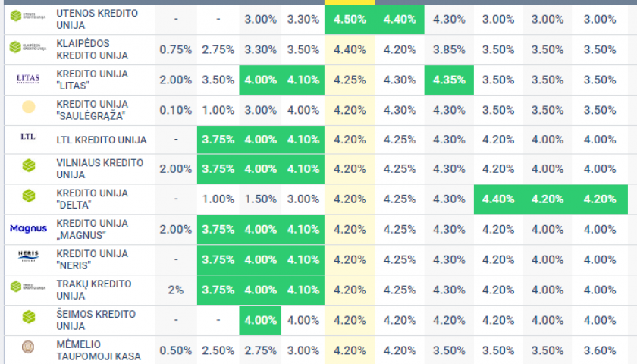Click the yellow highlighted column header strip

click(x=350, y=2)
